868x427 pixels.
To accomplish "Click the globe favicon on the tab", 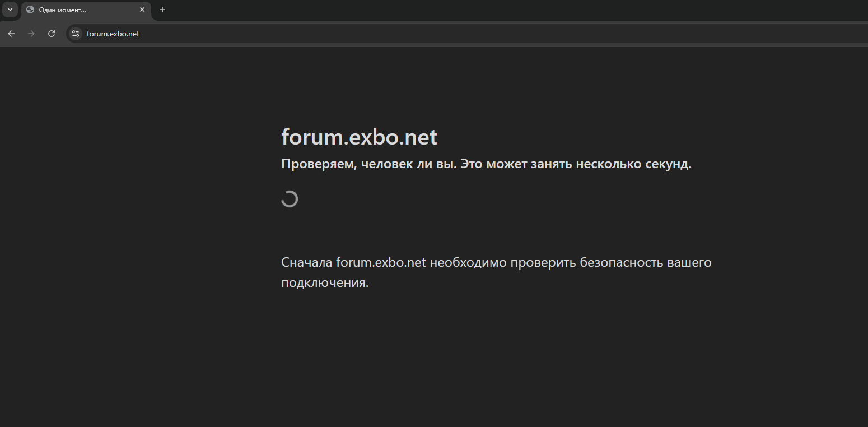I will [x=30, y=10].
